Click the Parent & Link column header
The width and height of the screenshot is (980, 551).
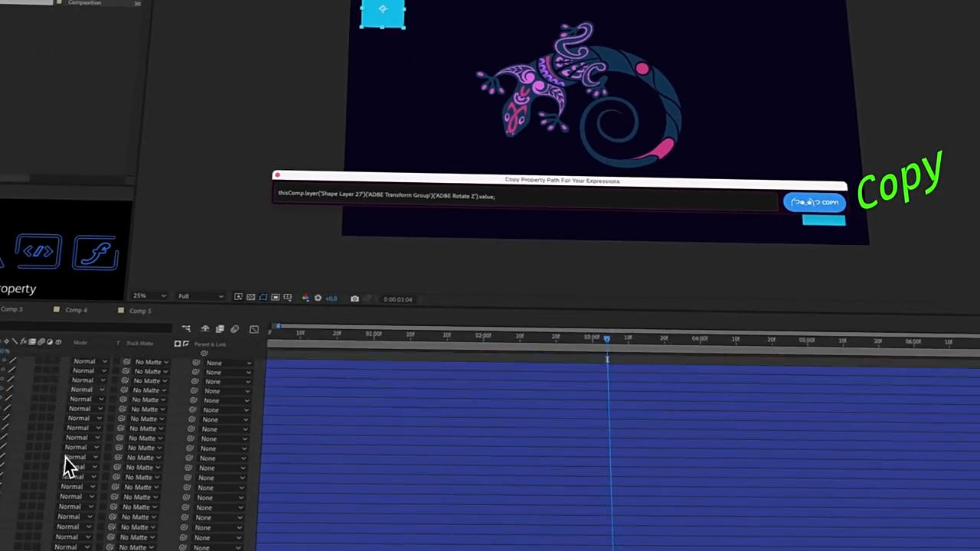[210, 344]
